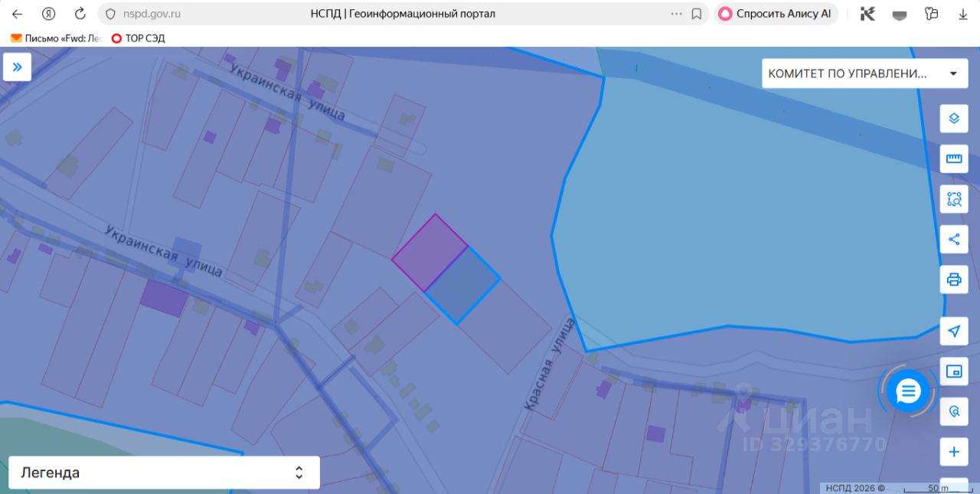
Task: Open the ТОР СЭД bookmark
Action: (x=139, y=38)
